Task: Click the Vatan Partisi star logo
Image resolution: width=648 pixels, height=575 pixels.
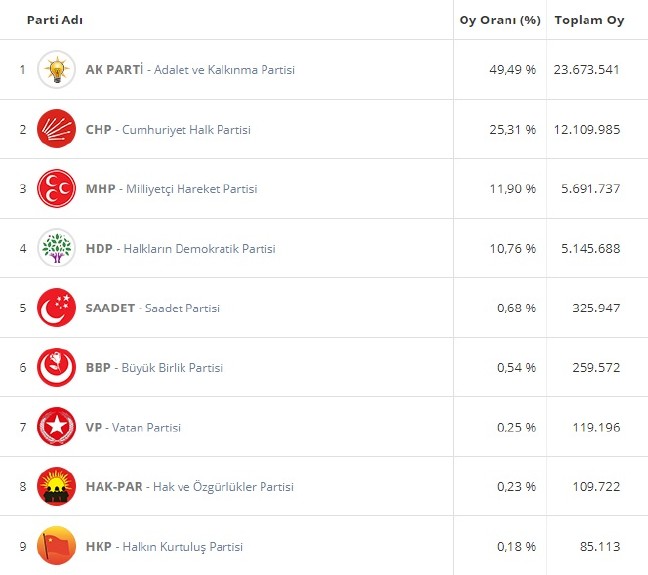Action: coord(56,427)
